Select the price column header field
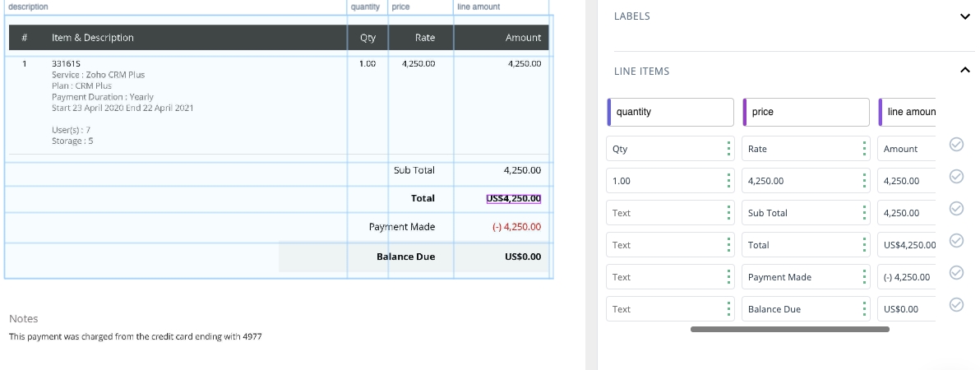This screenshot has width=980, height=370. pyautogui.click(x=807, y=112)
